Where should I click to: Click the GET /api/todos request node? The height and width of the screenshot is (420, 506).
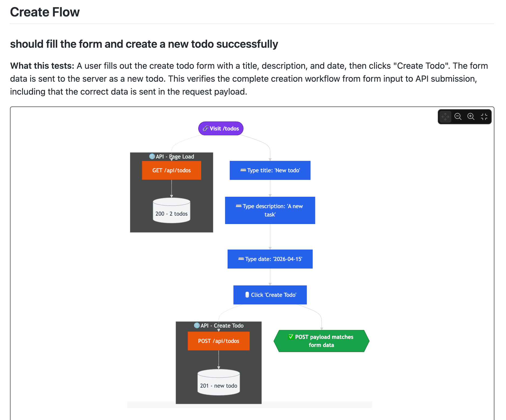point(171,170)
